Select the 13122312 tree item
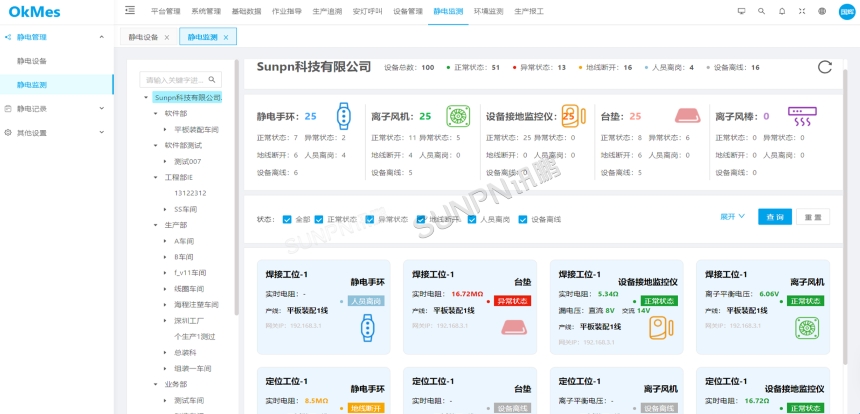This screenshot has height=414, width=860. coord(190,193)
